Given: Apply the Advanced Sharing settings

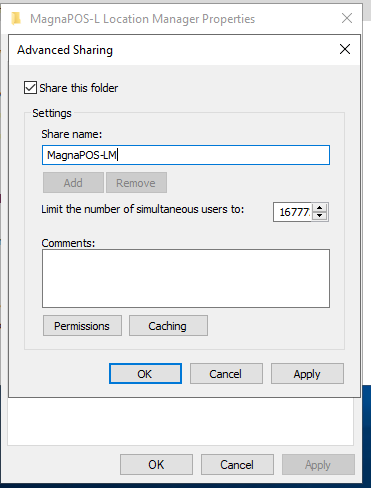Looking at the screenshot, I should coord(307,374).
